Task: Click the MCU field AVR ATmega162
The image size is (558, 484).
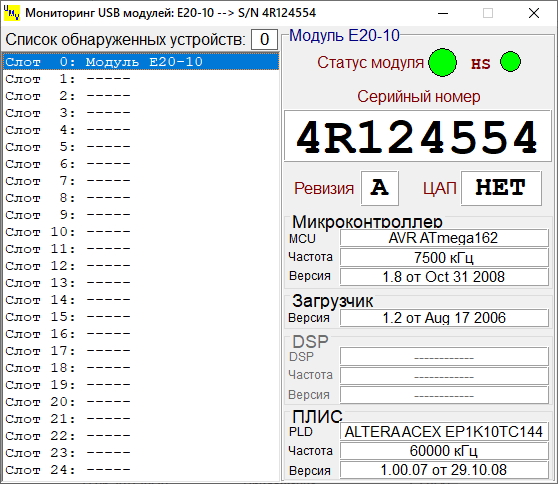Action: click(x=444, y=238)
